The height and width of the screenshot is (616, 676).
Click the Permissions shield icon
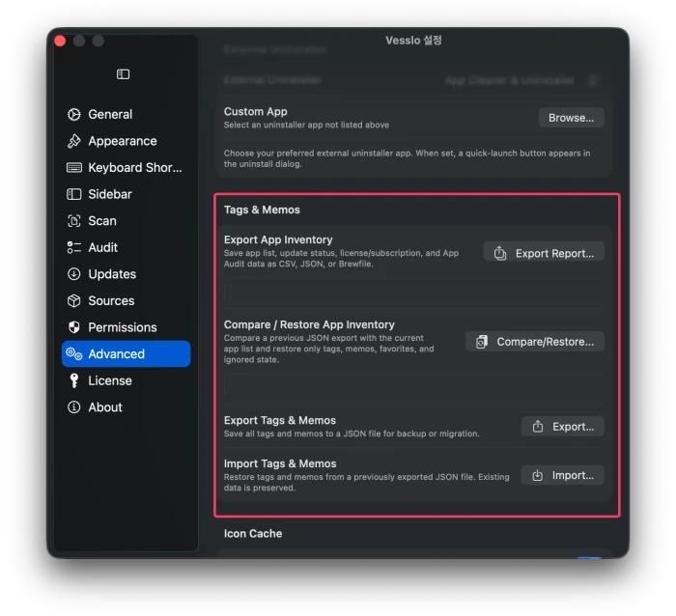pyautogui.click(x=73, y=327)
